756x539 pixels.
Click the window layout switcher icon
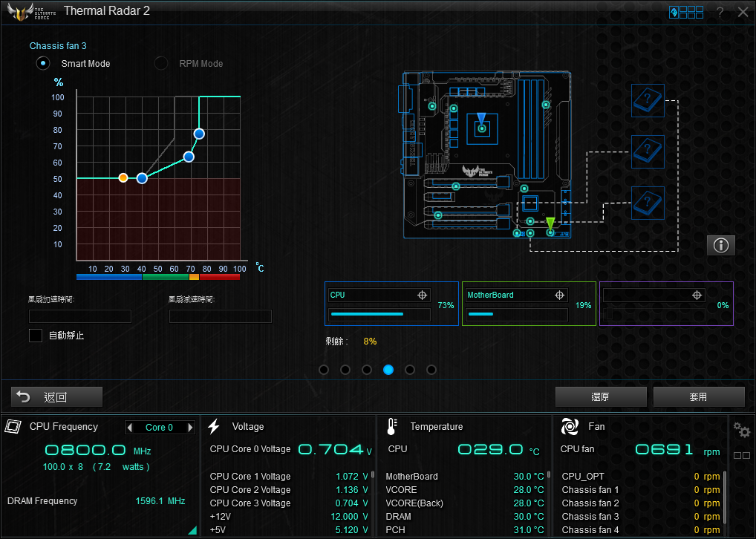pyautogui.click(x=685, y=12)
